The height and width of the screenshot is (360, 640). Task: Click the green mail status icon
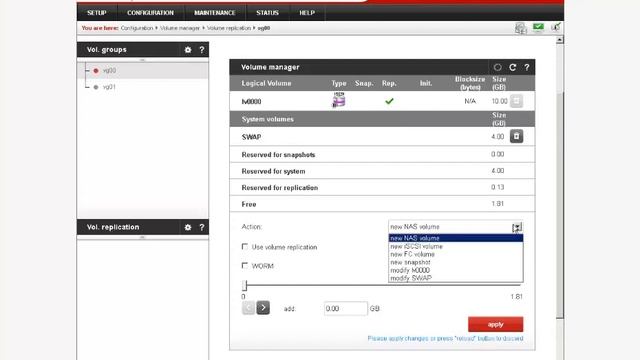pyautogui.click(x=538, y=28)
